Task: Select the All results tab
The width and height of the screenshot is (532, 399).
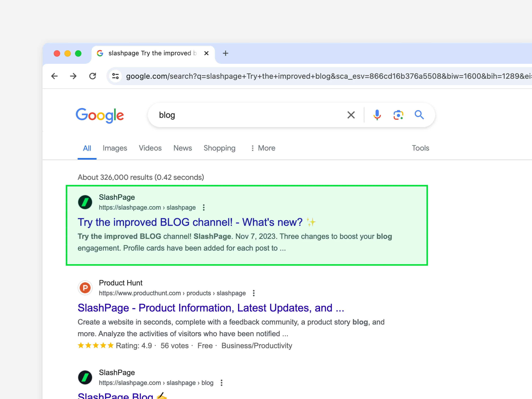Action: (87, 148)
